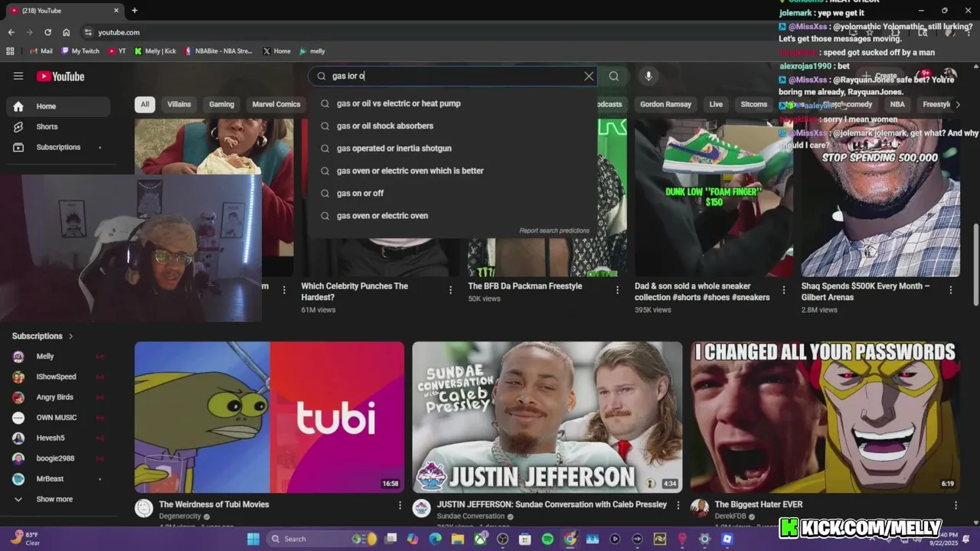Open the YouTube hamburger guide menu
The image size is (980, 551).
tap(18, 76)
